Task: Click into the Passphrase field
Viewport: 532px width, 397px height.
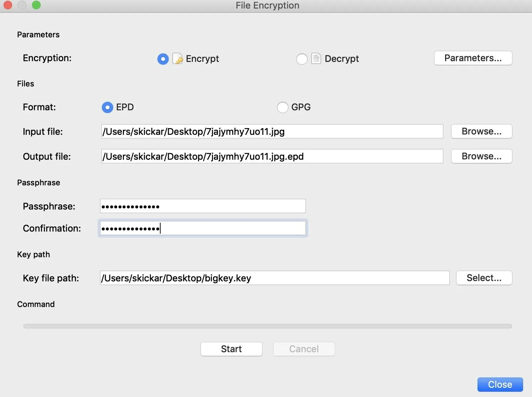Action: (203, 206)
